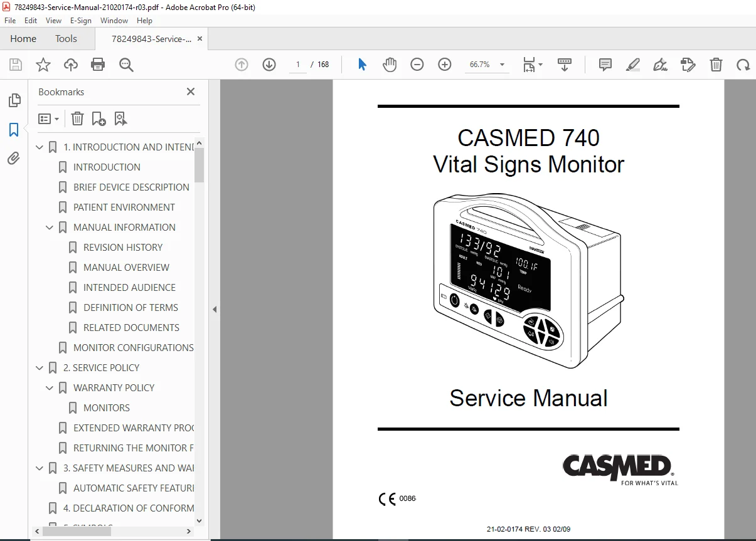Image resolution: width=756 pixels, height=541 pixels.
Task: Open zoom level 66.7% dropdown
Action: point(502,65)
